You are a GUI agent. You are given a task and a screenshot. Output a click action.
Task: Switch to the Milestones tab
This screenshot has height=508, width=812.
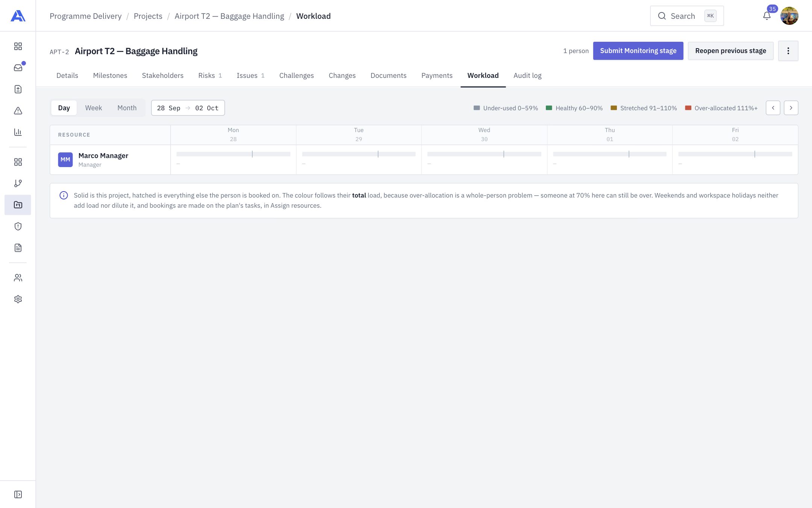click(110, 76)
